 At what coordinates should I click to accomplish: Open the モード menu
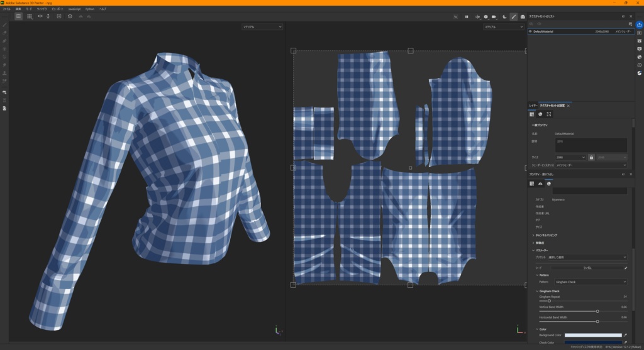[29, 9]
